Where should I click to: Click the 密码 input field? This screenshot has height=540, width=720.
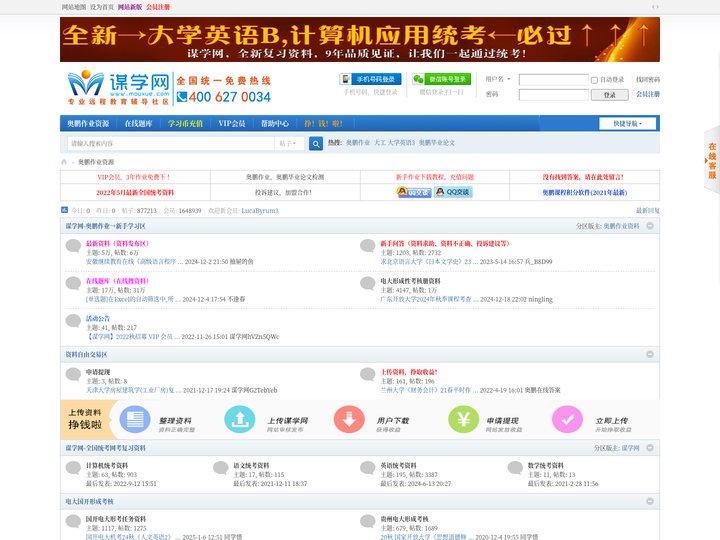click(x=553, y=95)
